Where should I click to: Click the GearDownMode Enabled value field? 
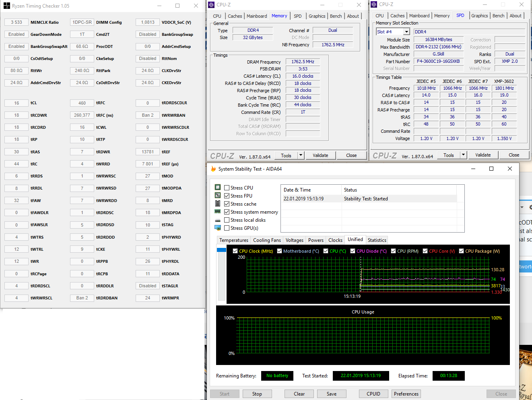(x=16, y=34)
